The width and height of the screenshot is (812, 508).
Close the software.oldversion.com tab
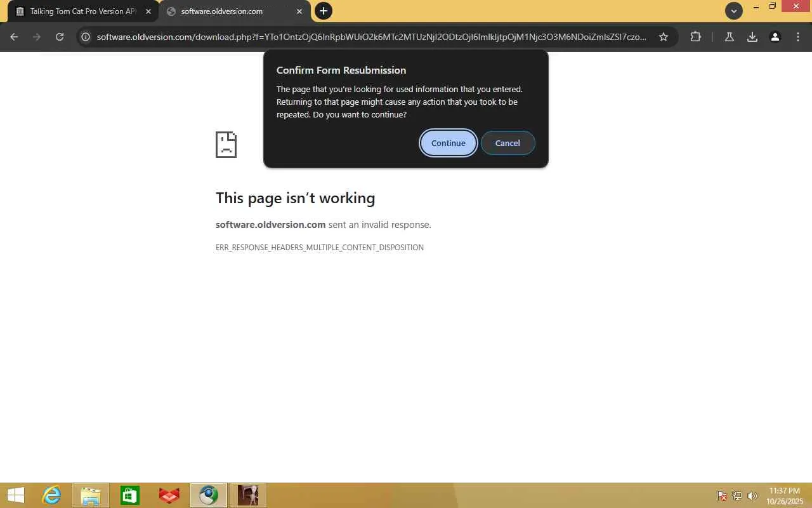(299, 11)
